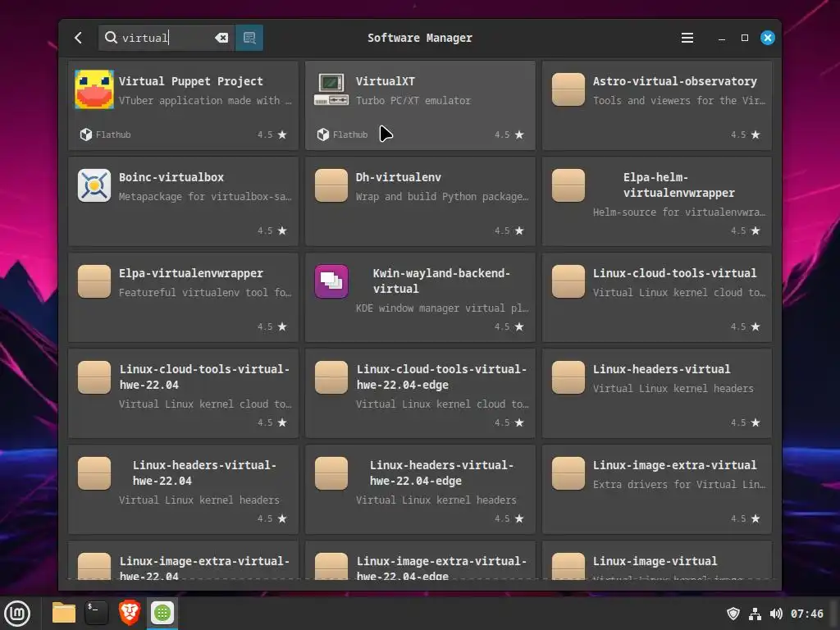Click the Linux-headers-virtual package icon

coord(568,377)
